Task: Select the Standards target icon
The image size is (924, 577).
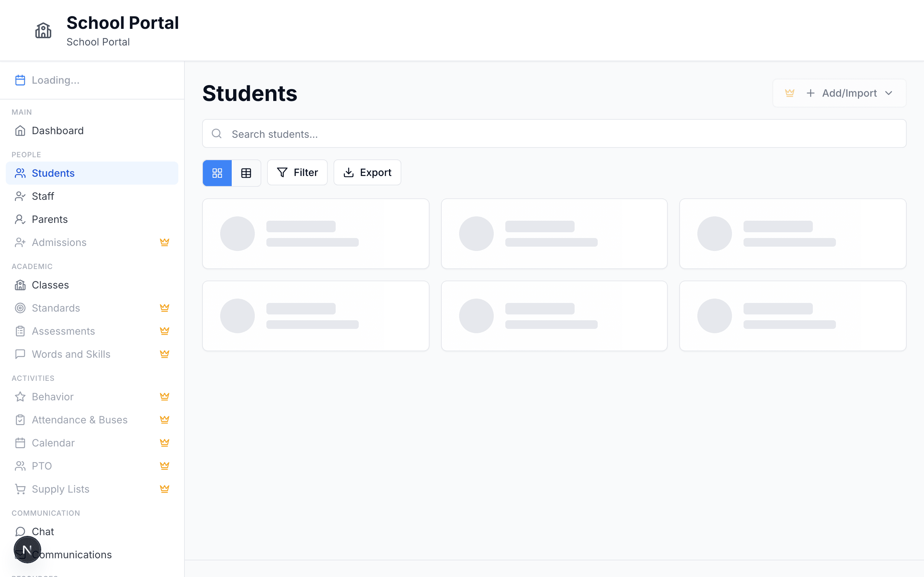Action: 20,308
